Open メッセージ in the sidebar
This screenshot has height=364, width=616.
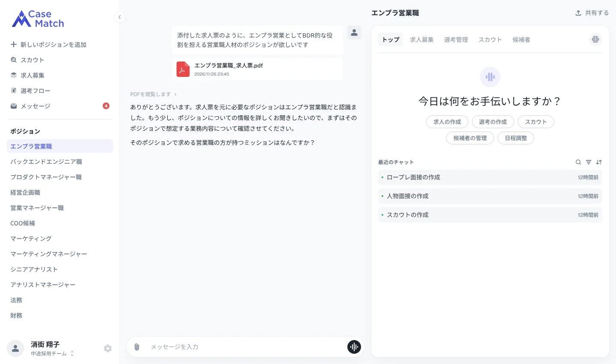[60, 106]
